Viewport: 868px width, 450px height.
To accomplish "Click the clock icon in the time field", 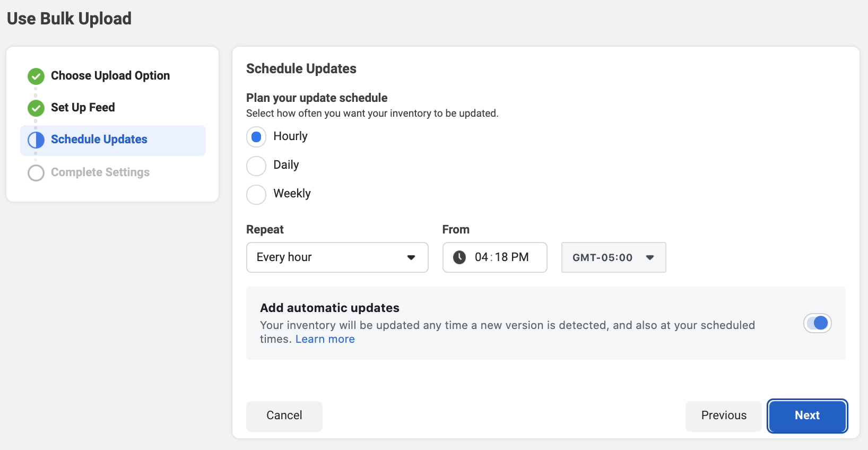I will 459,257.
